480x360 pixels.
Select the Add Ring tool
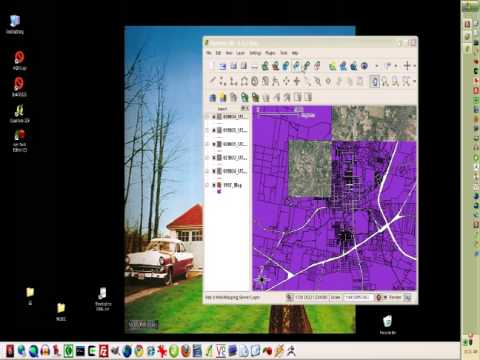click(x=255, y=81)
